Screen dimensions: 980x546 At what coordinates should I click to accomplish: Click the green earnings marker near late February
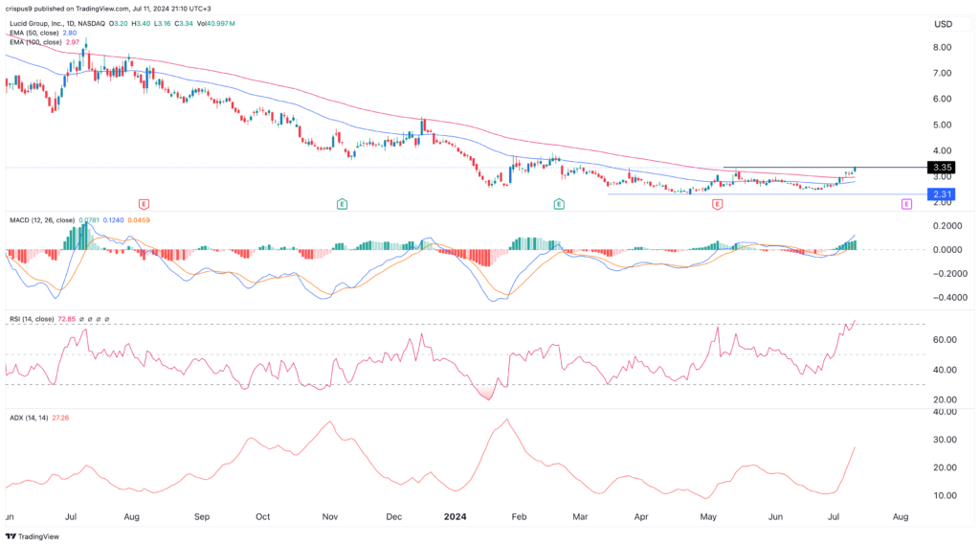click(x=559, y=204)
